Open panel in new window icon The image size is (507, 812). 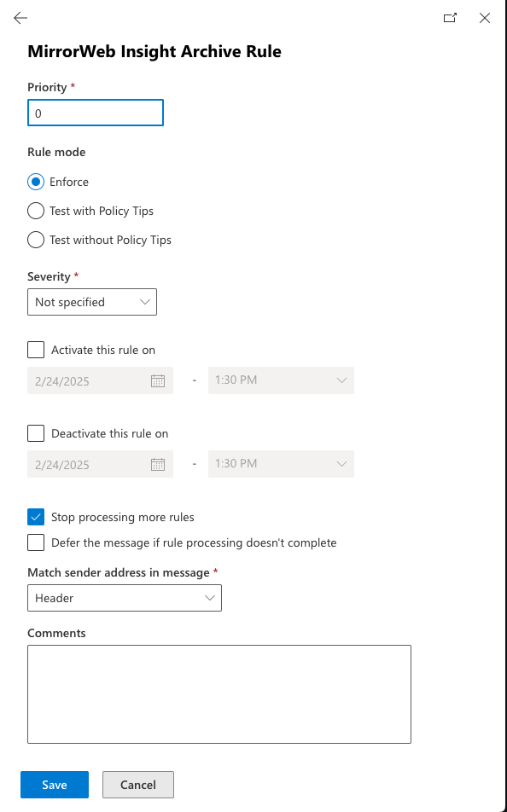pos(450,18)
